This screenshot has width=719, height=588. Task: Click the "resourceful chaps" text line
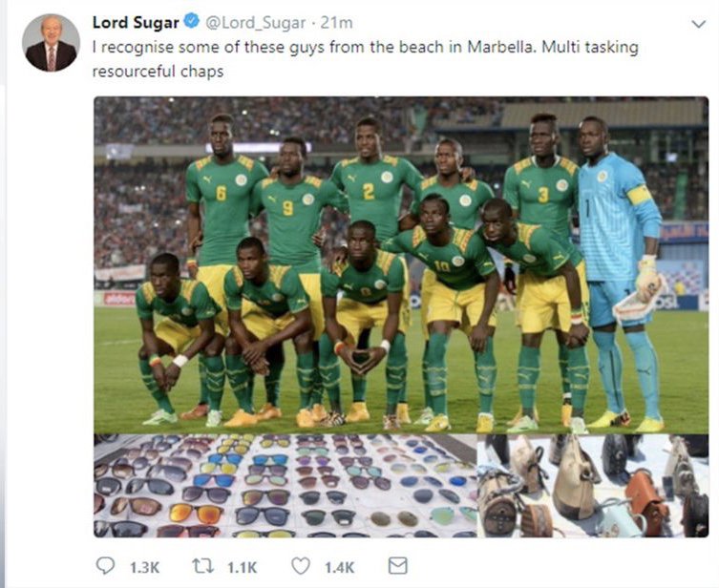158,72
